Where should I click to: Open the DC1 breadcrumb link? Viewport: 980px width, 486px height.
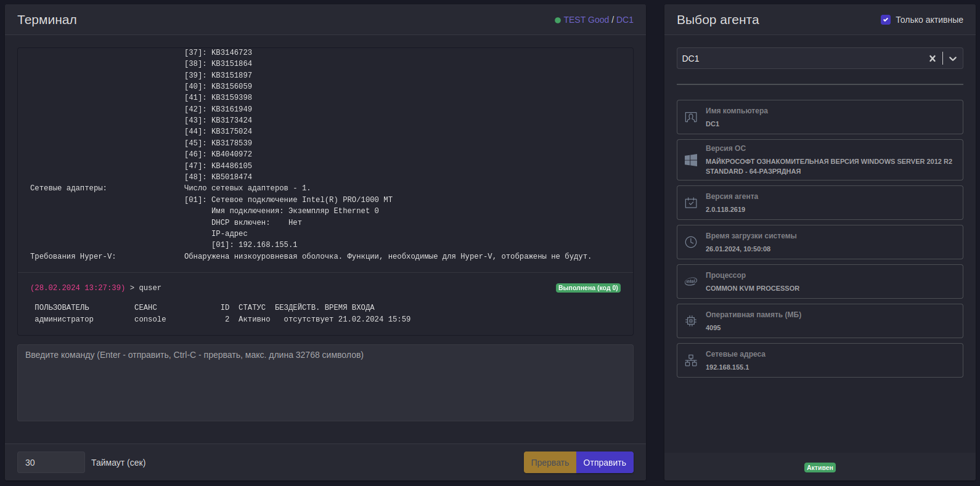pos(625,20)
